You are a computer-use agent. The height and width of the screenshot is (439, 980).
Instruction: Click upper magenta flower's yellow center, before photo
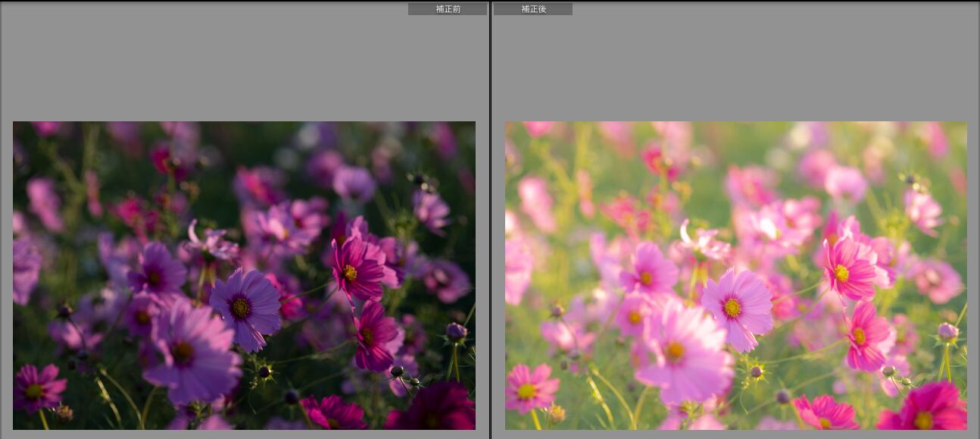(x=349, y=272)
